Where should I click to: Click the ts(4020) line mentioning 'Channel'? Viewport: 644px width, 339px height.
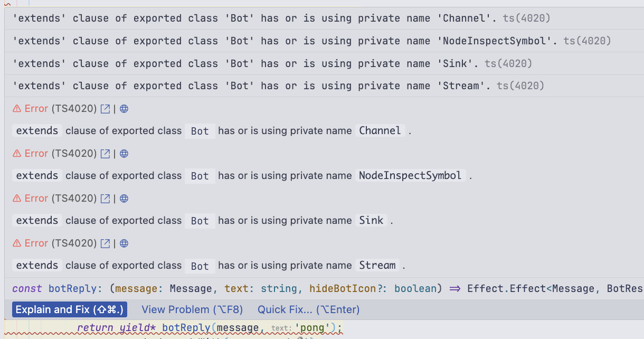click(x=281, y=18)
